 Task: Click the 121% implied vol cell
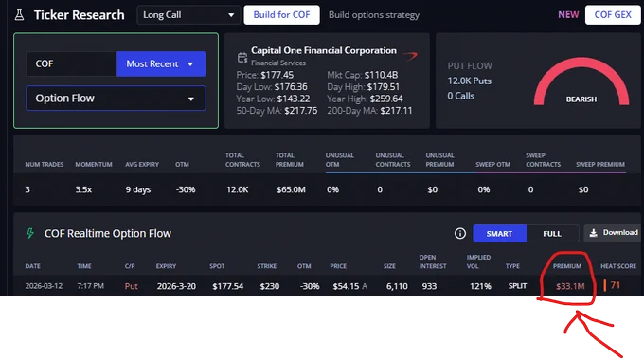point(480,286)
